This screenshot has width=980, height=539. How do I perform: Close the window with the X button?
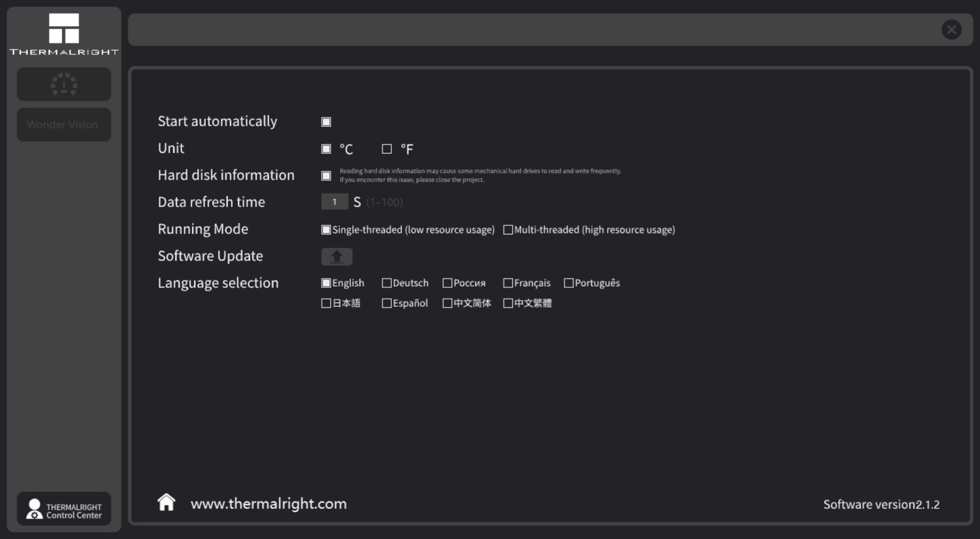951,29
